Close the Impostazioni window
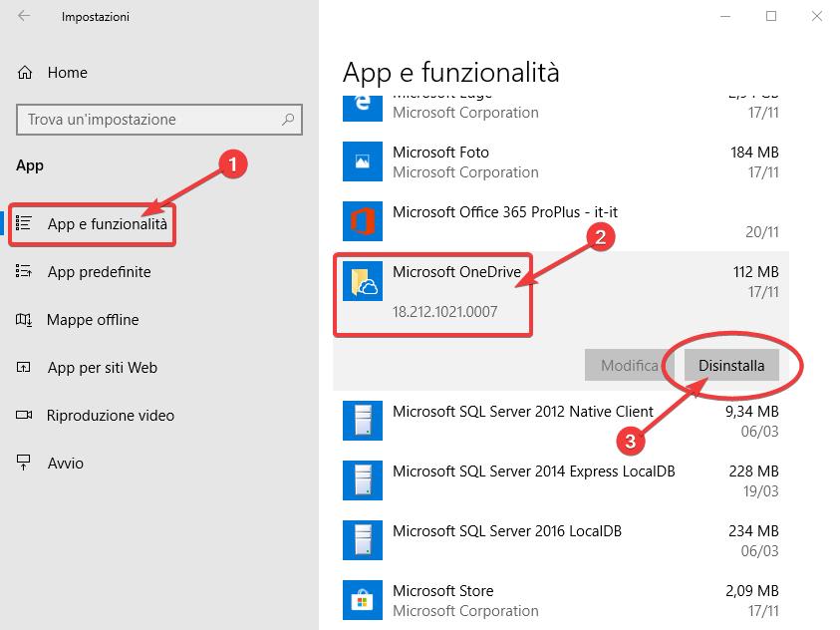This screenshot has height=630, width=840. (816, 16)
